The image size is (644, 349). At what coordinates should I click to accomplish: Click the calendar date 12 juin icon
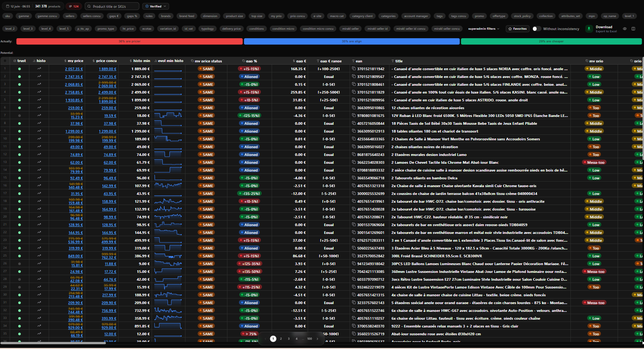[x=7, y=6]
